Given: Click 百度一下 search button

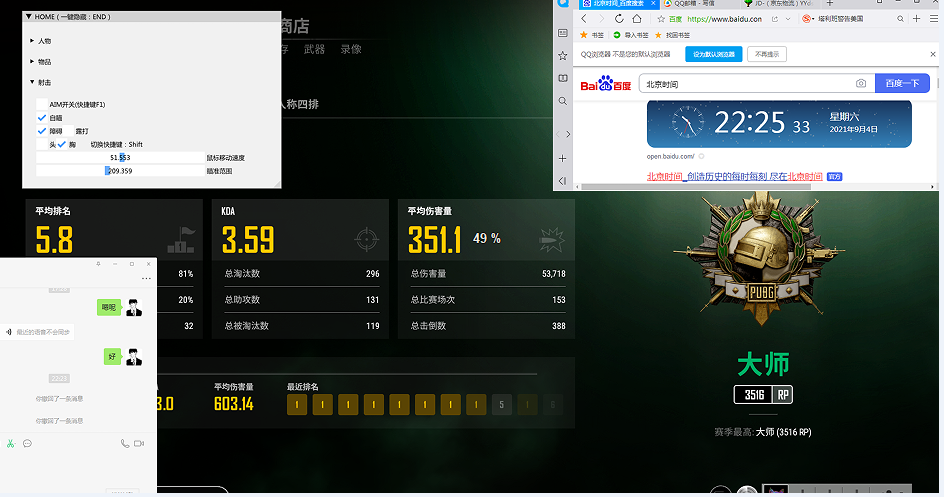Looking at the screenshot, I should 902,83.
